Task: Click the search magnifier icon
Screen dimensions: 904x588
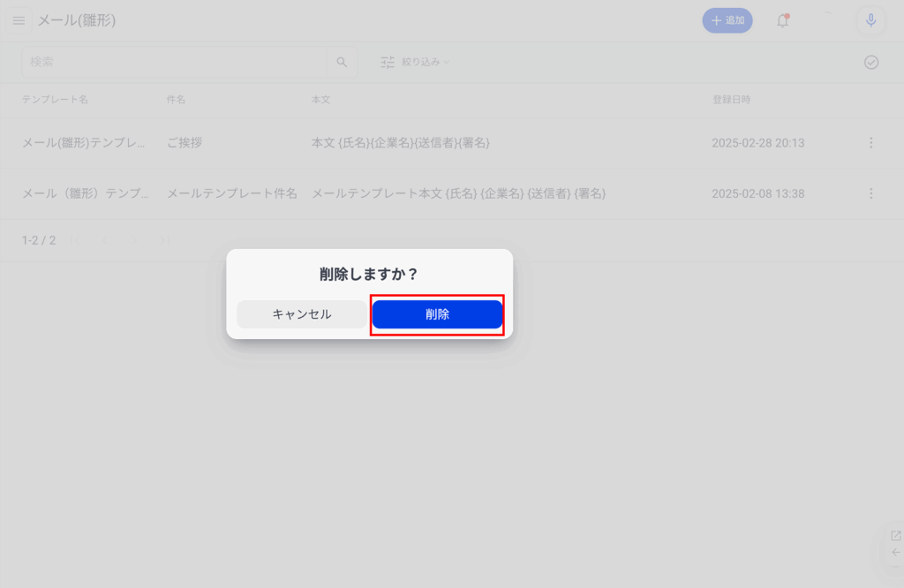Action: (342, 62)
